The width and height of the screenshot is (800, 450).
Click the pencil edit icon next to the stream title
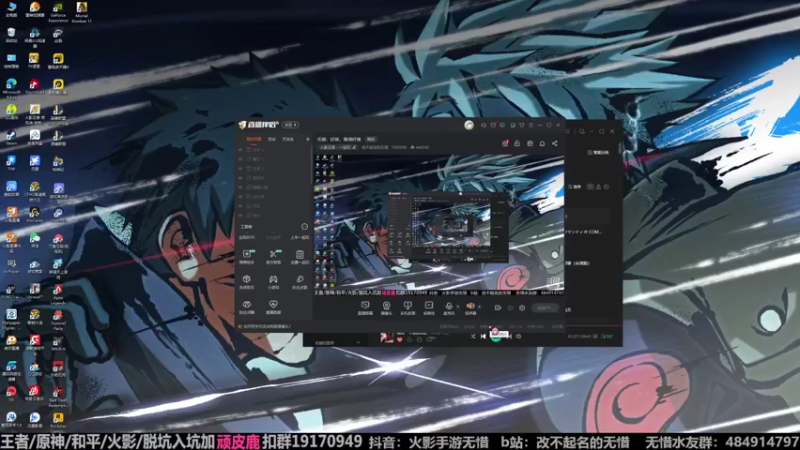click(x=355, y=147)
